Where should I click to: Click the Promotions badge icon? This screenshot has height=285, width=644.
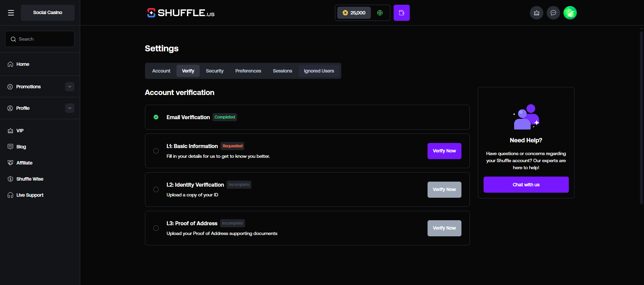click(x=10, y=87)
